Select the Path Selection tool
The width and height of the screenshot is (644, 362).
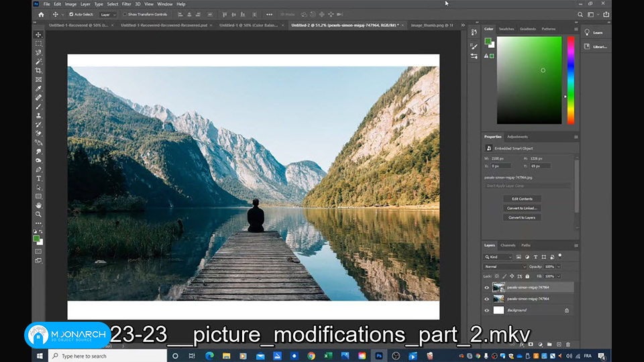click(39, 188)
